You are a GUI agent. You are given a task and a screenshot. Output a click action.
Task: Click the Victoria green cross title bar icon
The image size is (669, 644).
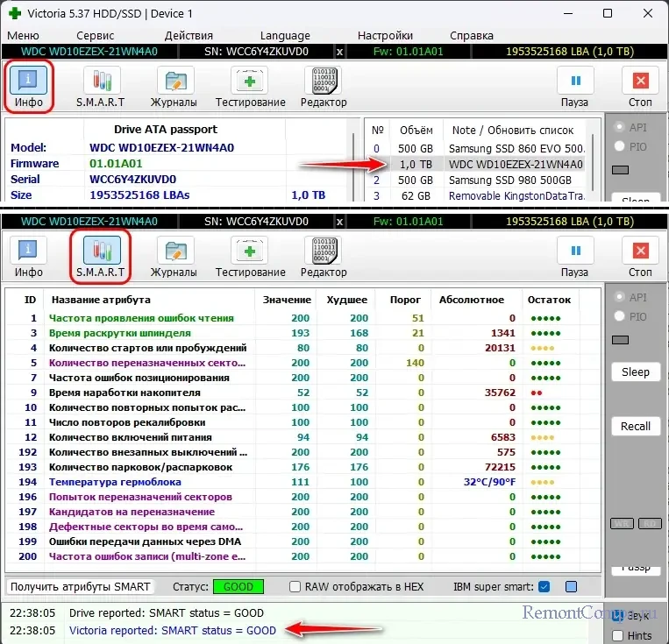pos(15,14)
